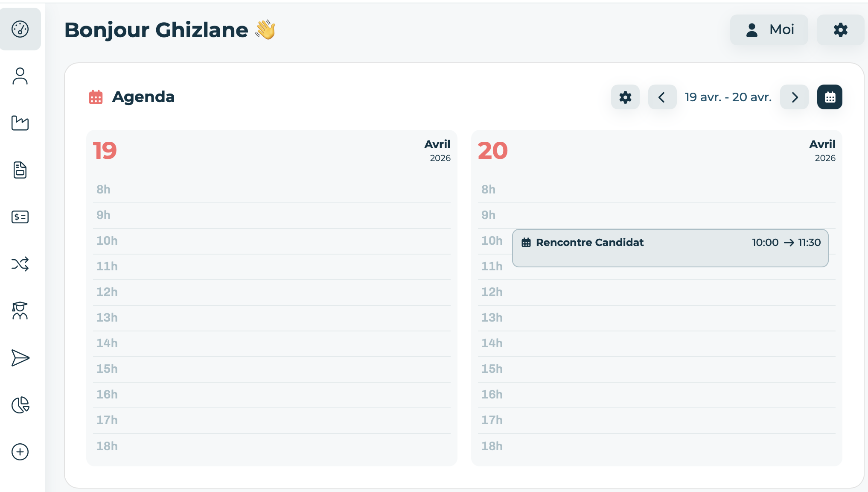Viewport: 868px width, 492px height.
Task: Click the plus circle add icon
Action: (20, 452)
